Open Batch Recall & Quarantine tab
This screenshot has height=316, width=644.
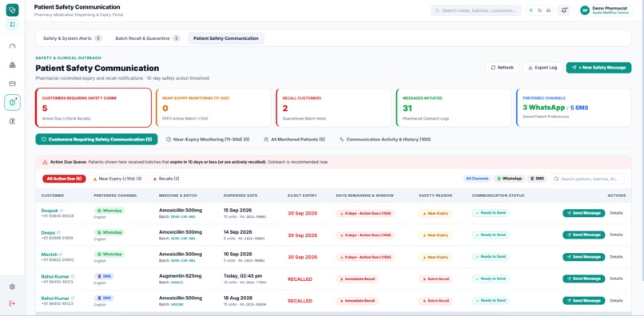coord(148,38)
